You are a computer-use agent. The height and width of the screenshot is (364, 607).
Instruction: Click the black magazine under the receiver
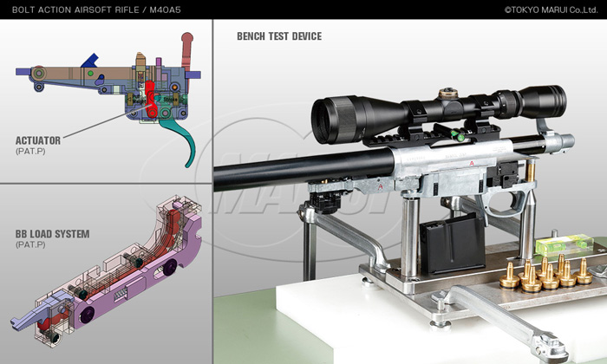(452, 243)
